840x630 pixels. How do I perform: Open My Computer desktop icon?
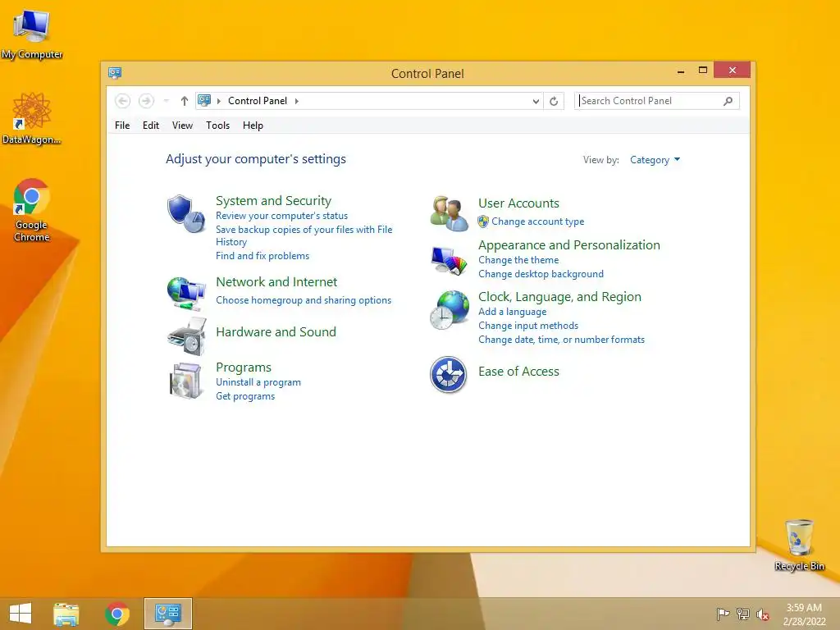(32, 34)
